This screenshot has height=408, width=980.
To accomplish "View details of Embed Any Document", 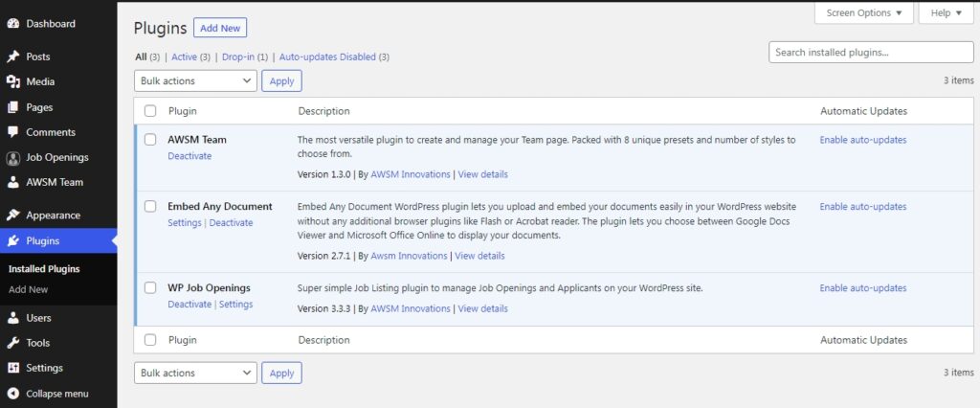I will [x=480, y=256].
